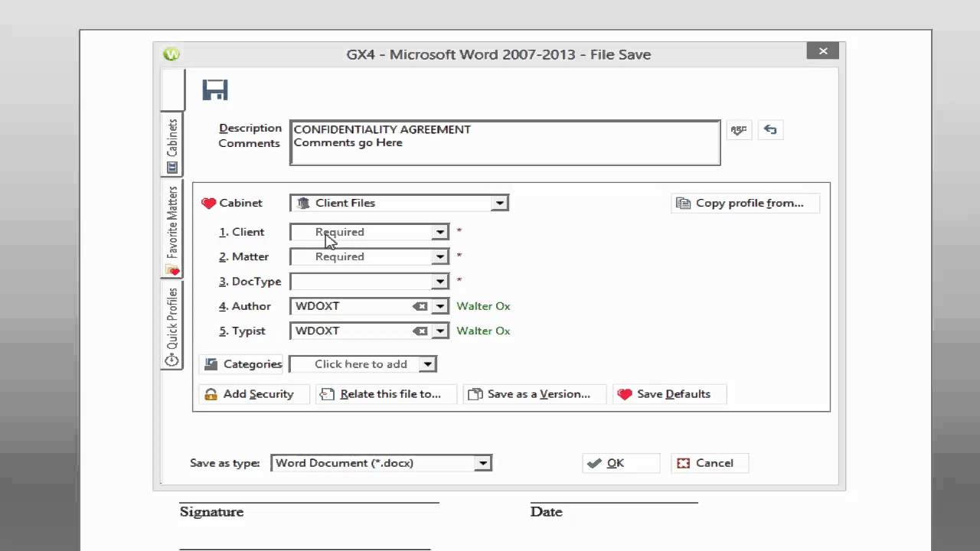Open the Cabinets side tab

pos(172,146)
